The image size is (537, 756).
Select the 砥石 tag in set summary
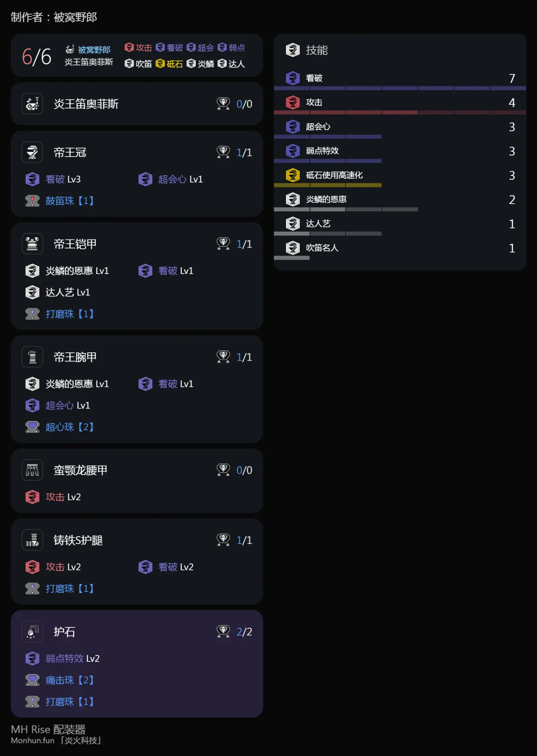coord(169,64)
